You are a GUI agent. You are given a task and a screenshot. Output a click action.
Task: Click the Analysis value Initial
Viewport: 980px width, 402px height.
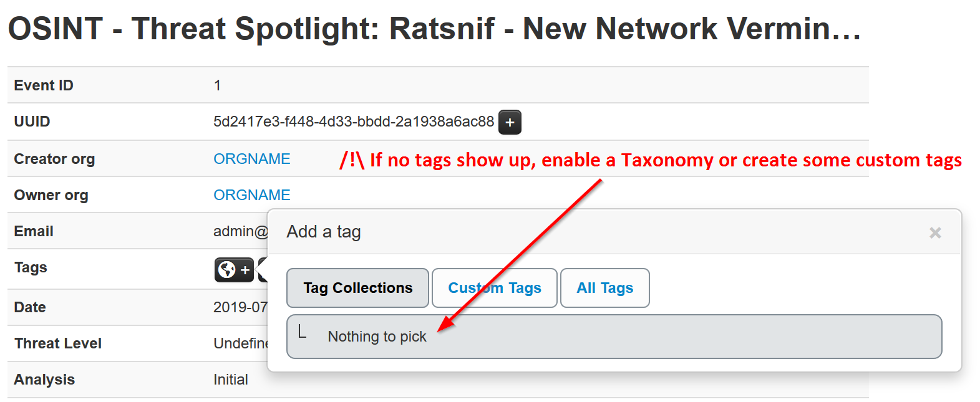point(231,380)
